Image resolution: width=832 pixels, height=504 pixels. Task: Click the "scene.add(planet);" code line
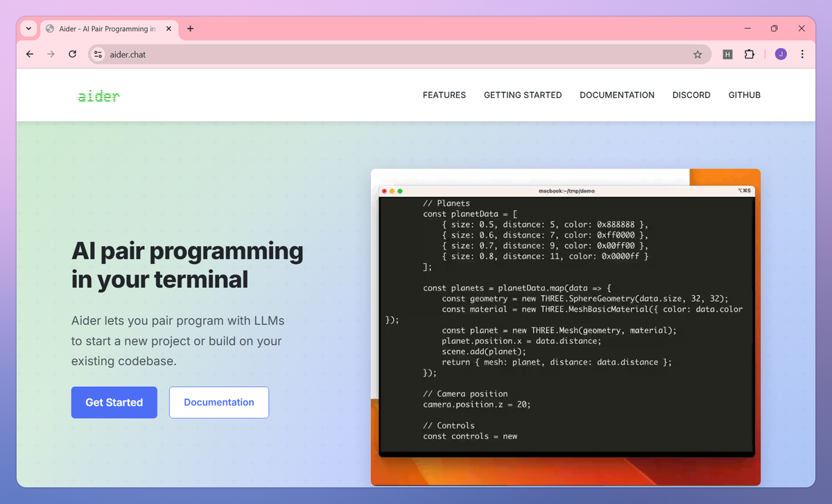(484, 351)
